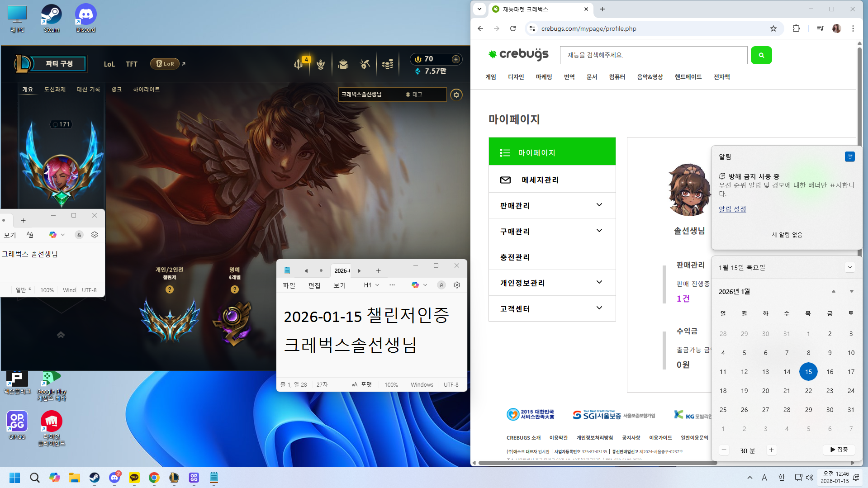
Task: Click the Chrome profile avatar
Action: tap(837, 28)
